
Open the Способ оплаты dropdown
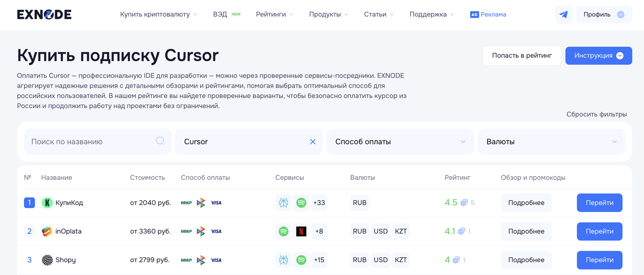pos(400,142)
